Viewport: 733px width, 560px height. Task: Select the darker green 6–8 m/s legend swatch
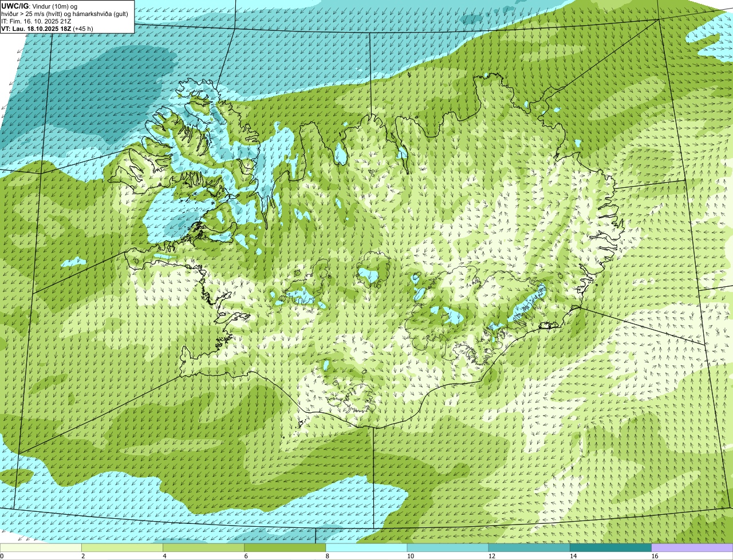click(x=285, y=547)
